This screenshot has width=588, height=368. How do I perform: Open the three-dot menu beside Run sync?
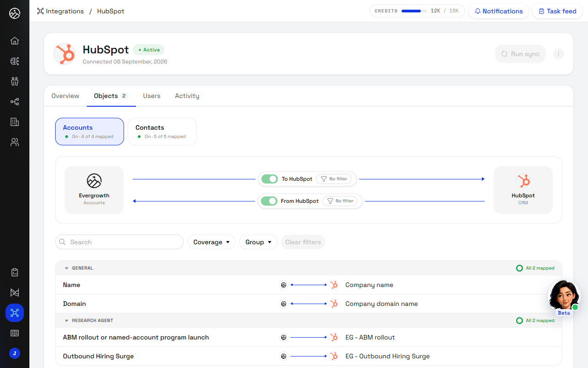point(559,54)
